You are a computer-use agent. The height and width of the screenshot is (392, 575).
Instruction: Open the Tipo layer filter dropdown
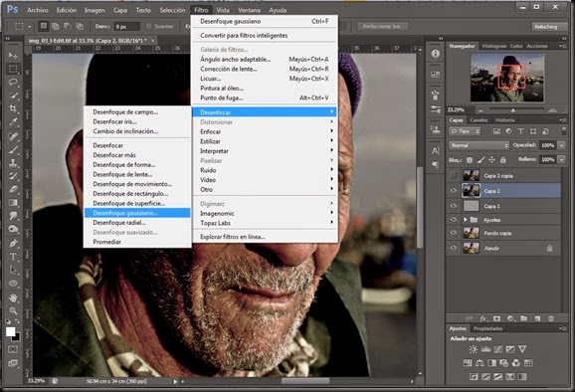[465, 131]
